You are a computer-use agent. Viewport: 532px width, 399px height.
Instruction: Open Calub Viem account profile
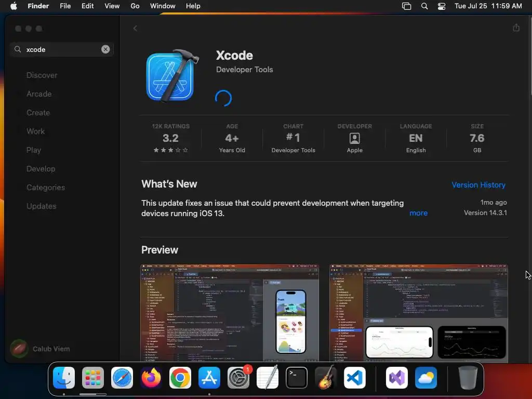coord(40,349)
